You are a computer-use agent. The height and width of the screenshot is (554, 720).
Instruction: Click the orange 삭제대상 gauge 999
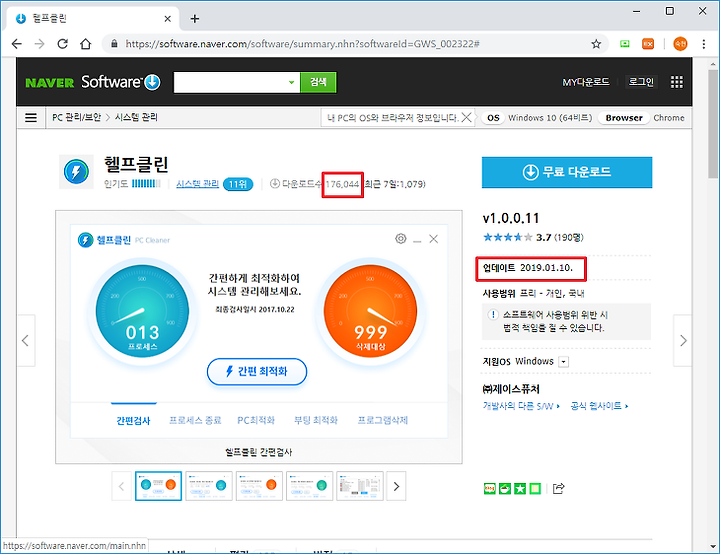[x=370, y=311]
